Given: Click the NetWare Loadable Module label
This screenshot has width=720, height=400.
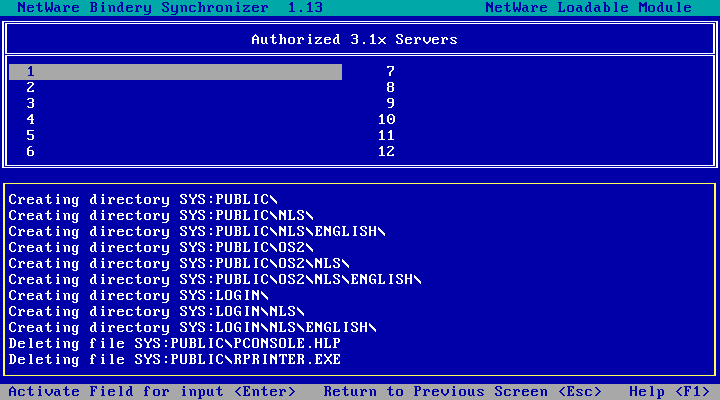Looking at the screenshot, I should [589, 8].
